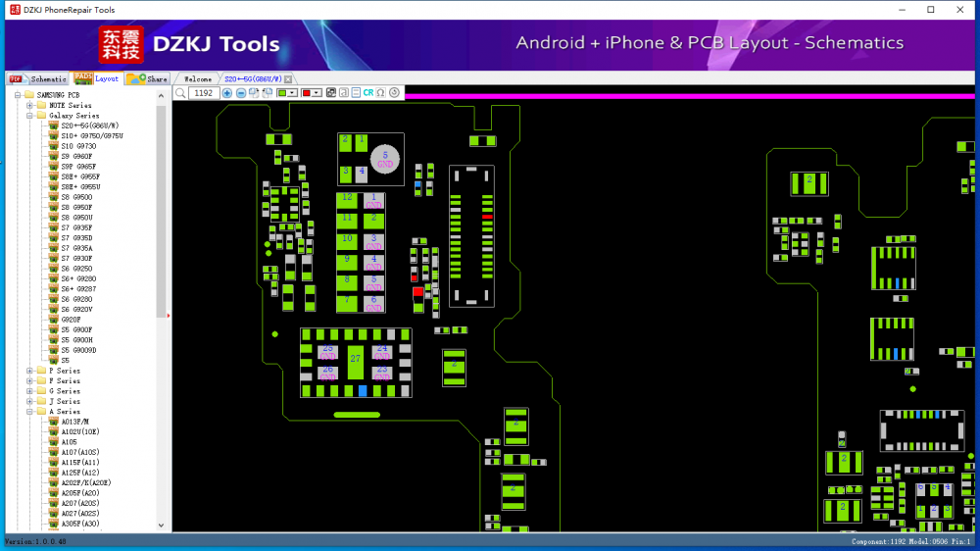
Task: Click the Version:1.0.0.48 status text
Action: tap(35, 541)
